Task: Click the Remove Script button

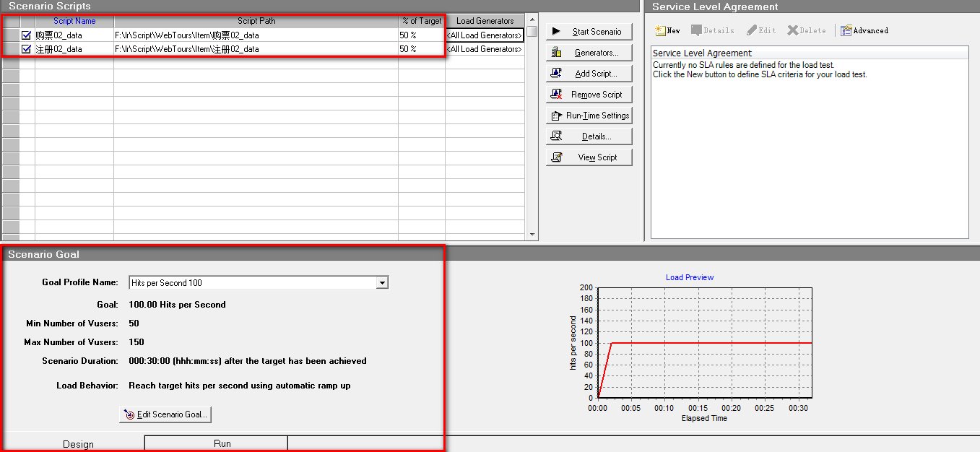Action: tap(589, 95)
